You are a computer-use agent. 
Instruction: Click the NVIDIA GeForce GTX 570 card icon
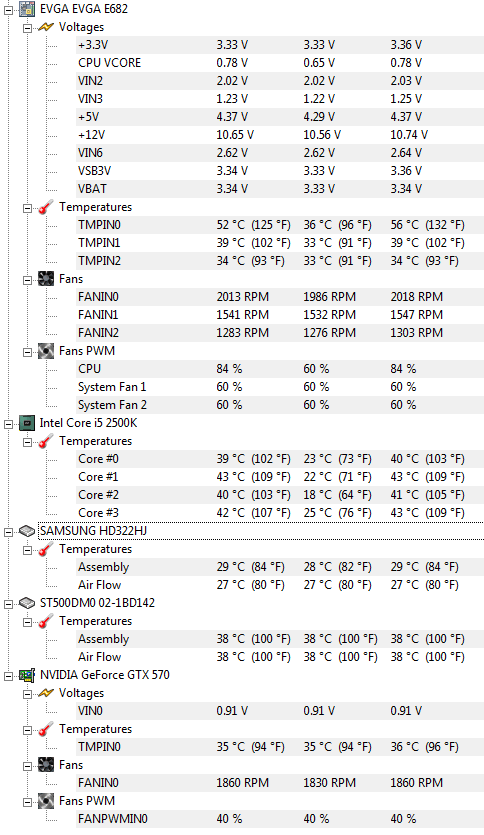tap(27, 675)
